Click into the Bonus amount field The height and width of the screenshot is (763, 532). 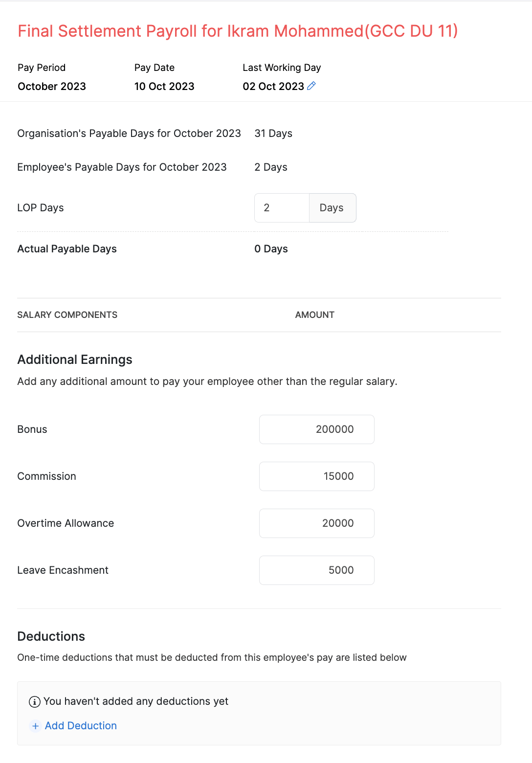click(x=316, y=429)
